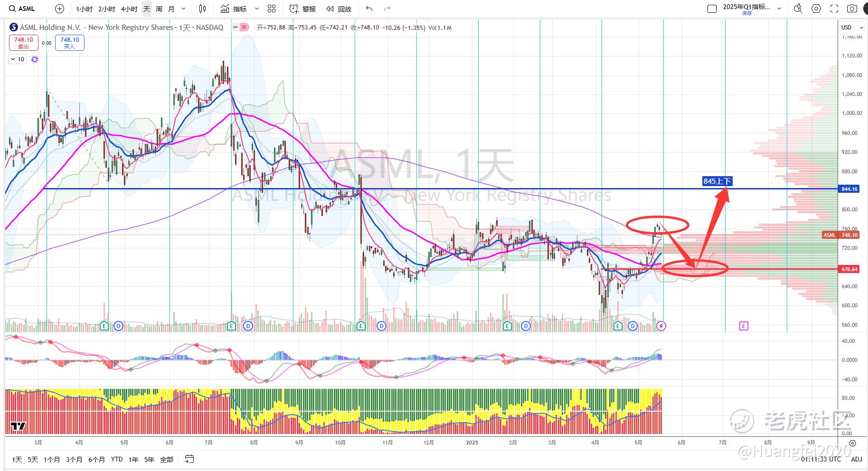Click the 748.10 卖出 sell button
The width and height of the screenshot is (868, 471).
tap(23, 43)
